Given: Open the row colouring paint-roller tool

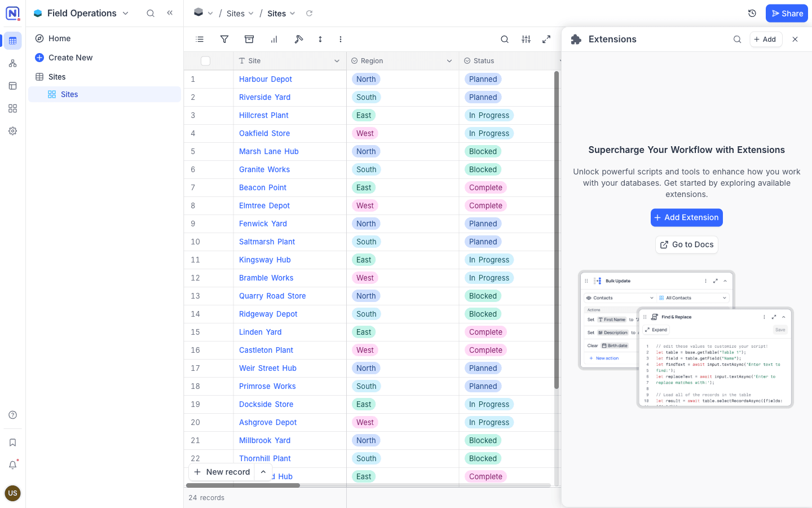Looking at the screenshot, I should 299,40.
